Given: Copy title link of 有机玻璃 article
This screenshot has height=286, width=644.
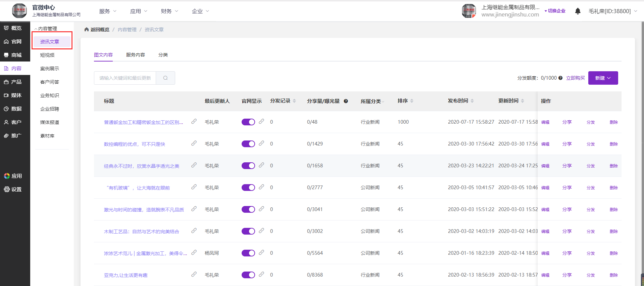Looking at the screenshot, I should pos(194,187).
